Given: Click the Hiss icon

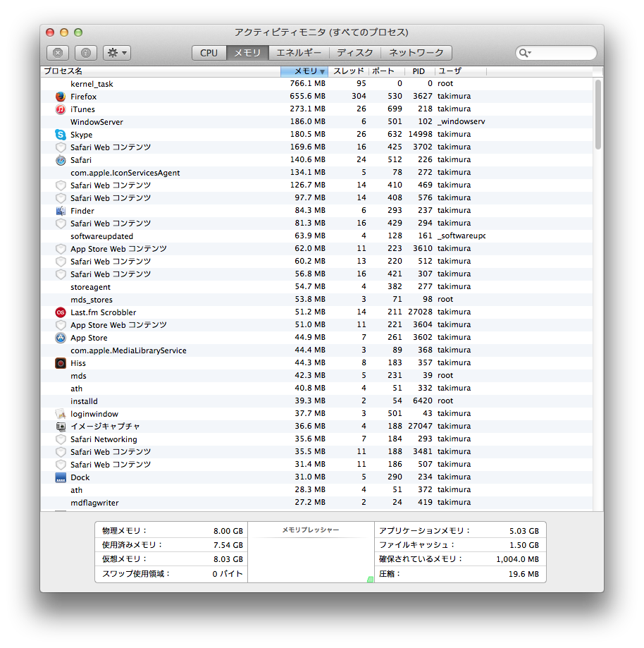Looking at the screenshot, I should 61,363.
